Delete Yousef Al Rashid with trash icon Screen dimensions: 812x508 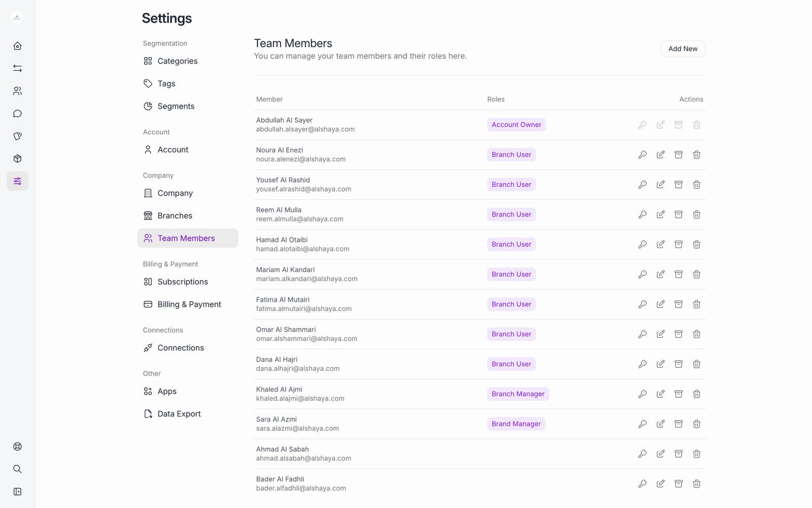(x=697, y=184)
